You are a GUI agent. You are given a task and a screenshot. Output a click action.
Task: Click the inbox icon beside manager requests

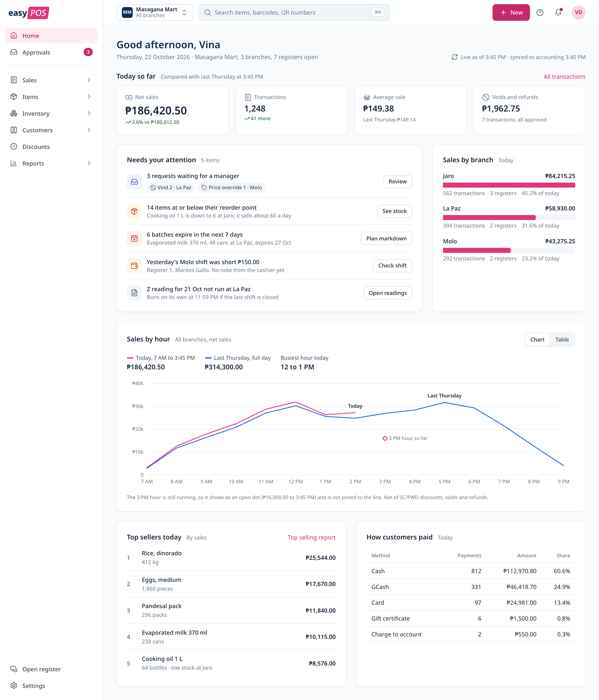[x=134, y=182]
